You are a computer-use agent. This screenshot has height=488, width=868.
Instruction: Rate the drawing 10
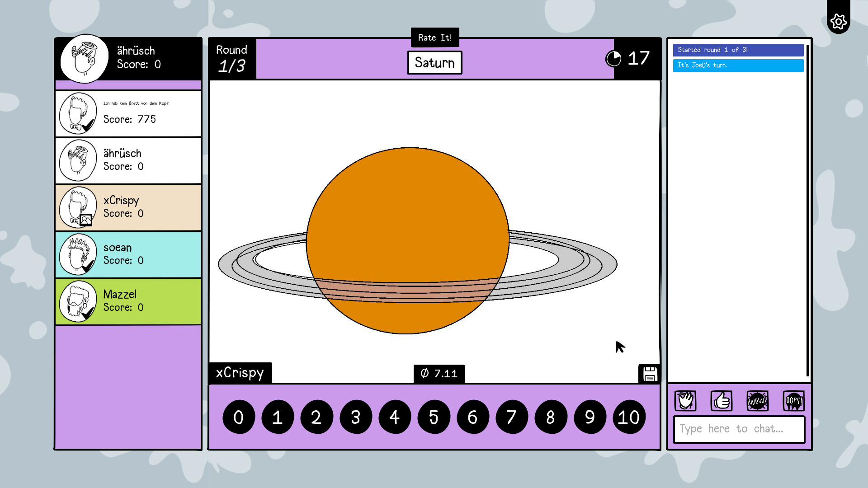coord(629,417)
